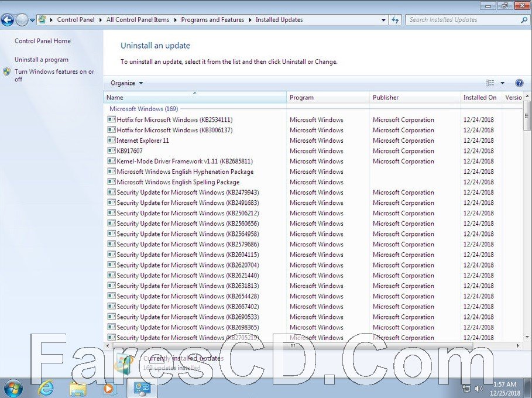Image resolution: width=532 pixels, height=398 pixels.
Task: Click the icon of Security Update KB2631813
Action: tap(111, 286)
